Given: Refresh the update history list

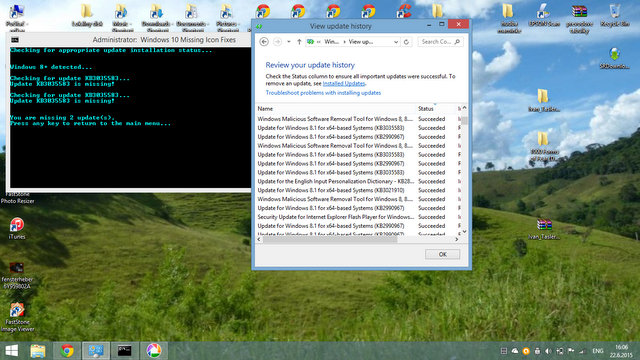Looking at the screenshot, I should point(407,42).
